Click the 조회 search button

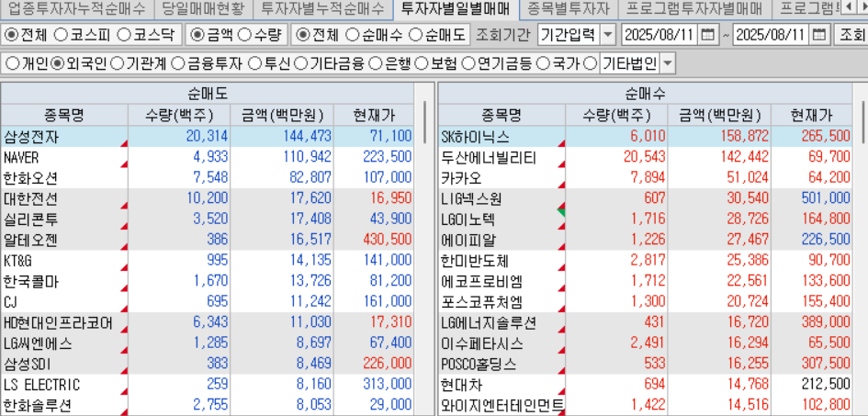point(851,35)
